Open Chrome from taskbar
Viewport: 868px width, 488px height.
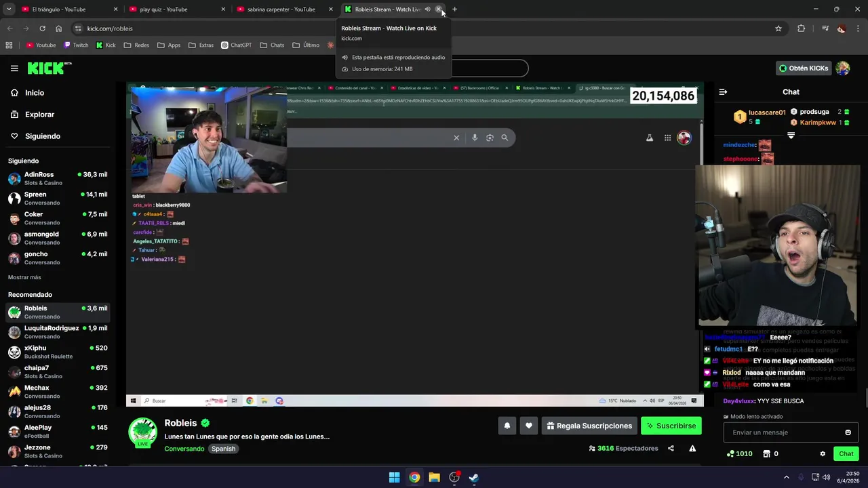point(414,477)
